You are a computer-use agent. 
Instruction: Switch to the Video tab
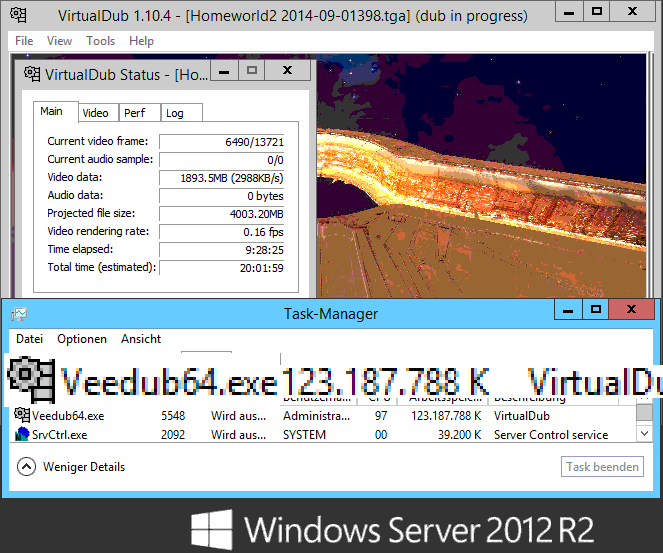(x=96, y=113)
